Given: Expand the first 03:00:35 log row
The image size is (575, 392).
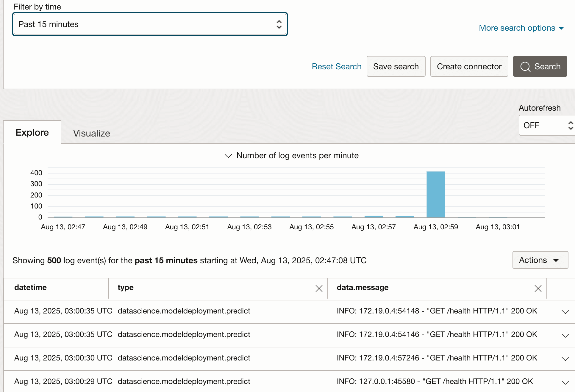Looking at the screenshot, I should coord(565,312).
